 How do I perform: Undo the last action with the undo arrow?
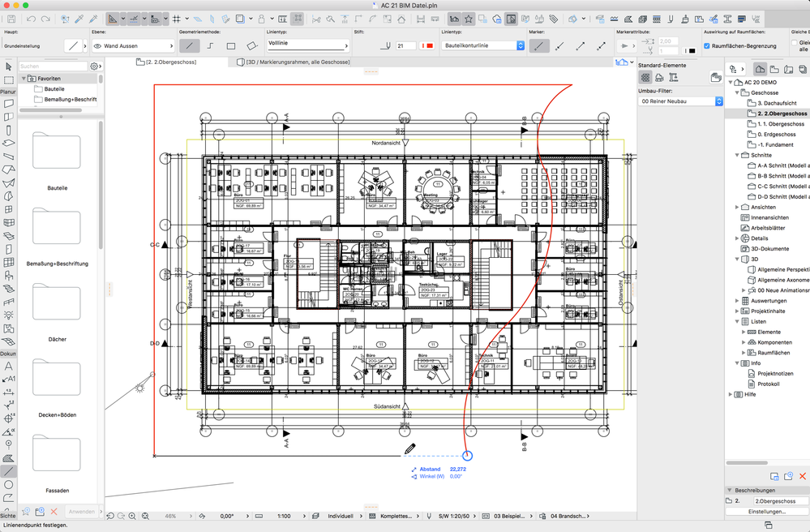coord(31,19)
